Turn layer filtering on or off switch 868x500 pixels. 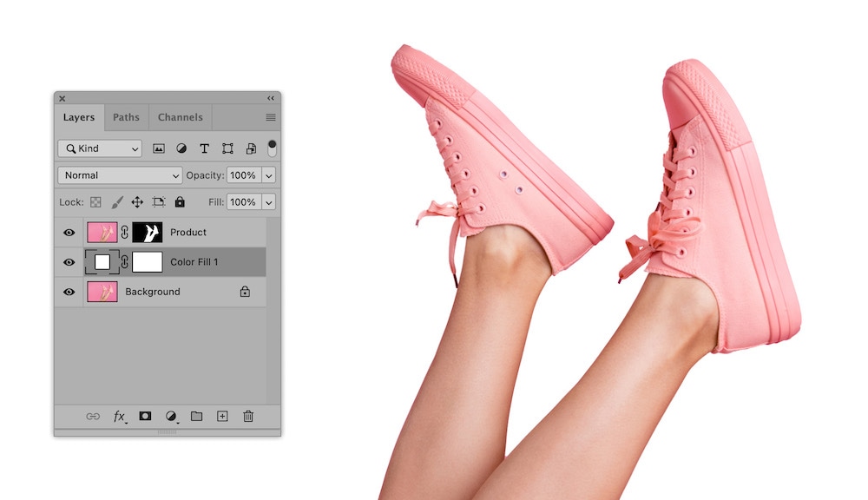tap(272, 148)
